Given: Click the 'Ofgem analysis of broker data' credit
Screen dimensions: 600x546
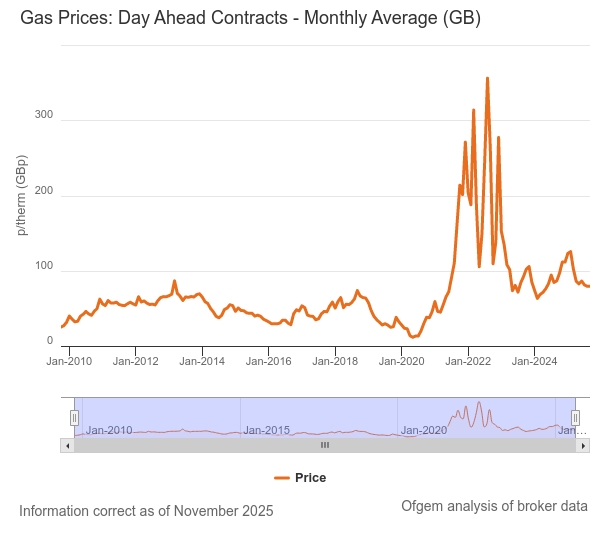Looking at the screenshot, I should pos(494,506).
